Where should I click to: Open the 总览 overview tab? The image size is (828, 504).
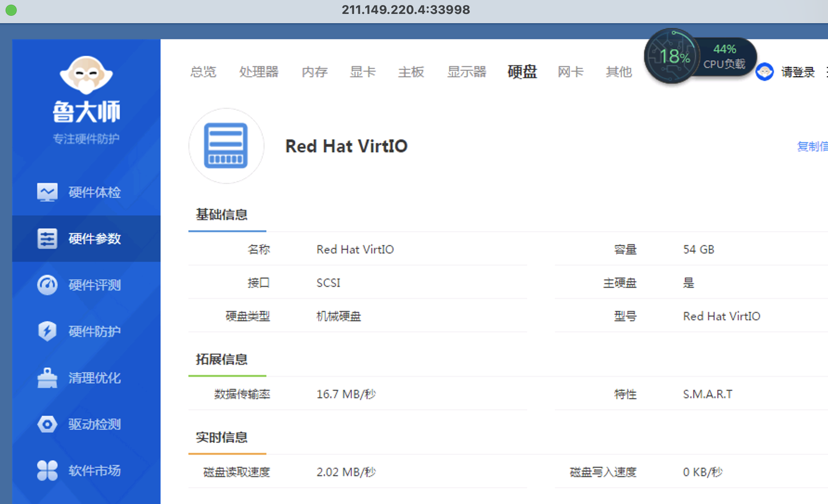pos(203,72)
